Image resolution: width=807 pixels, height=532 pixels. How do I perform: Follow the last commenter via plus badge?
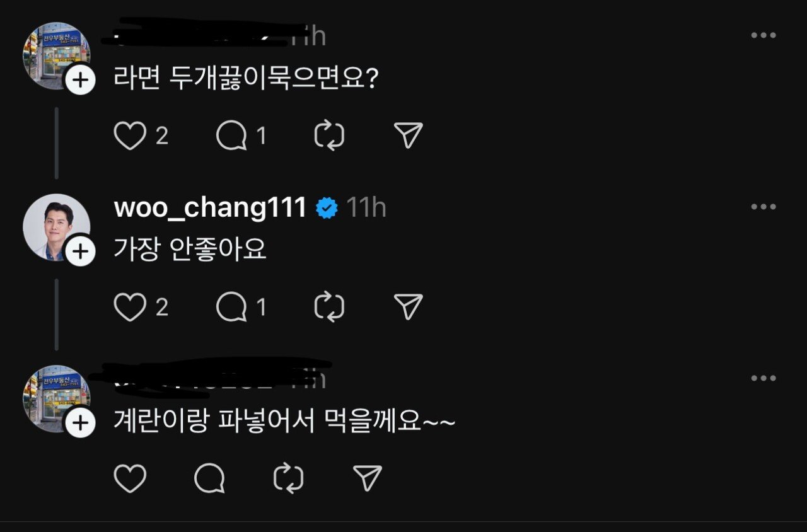[x=80, y=424]
